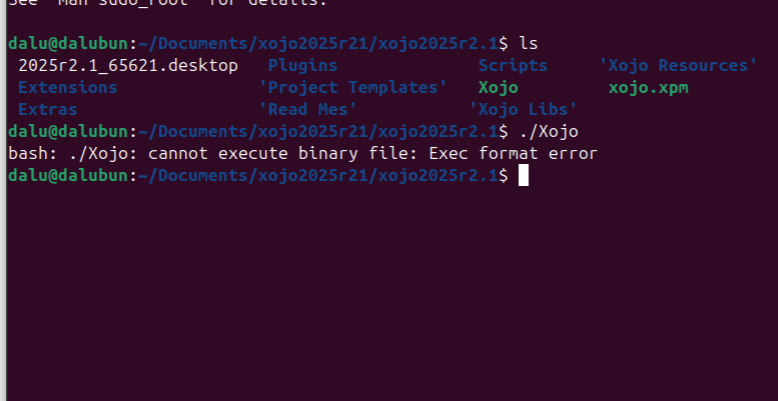Screen dimensions: 778x401
Task: Click the directory path in the final empty prompt
Action: [317, 175]
